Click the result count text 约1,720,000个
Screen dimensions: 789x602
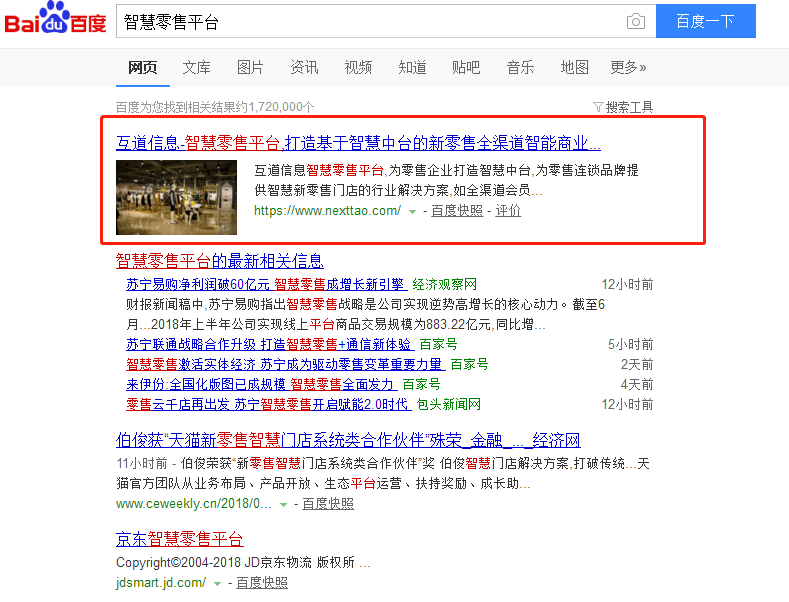[x=275, y=107]
